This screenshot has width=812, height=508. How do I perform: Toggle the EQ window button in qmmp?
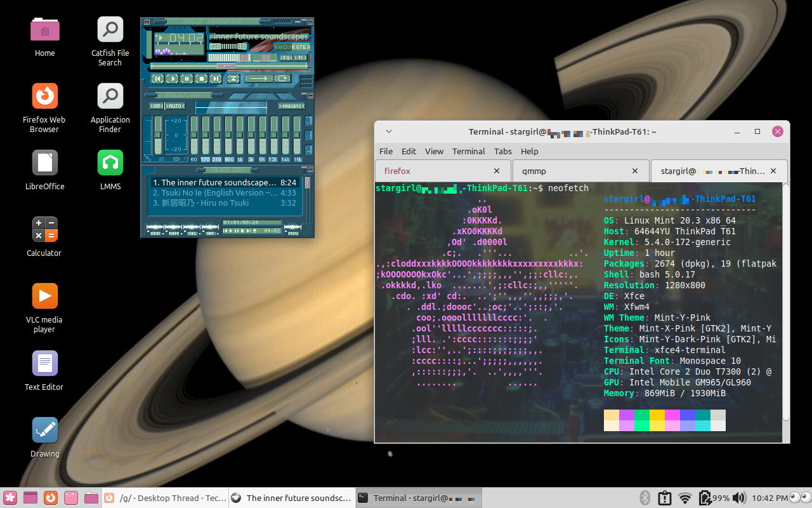tap(286, 58)
